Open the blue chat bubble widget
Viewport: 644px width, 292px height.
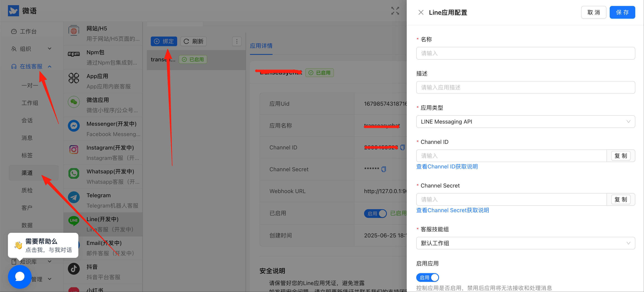click(x=20, y=277)
